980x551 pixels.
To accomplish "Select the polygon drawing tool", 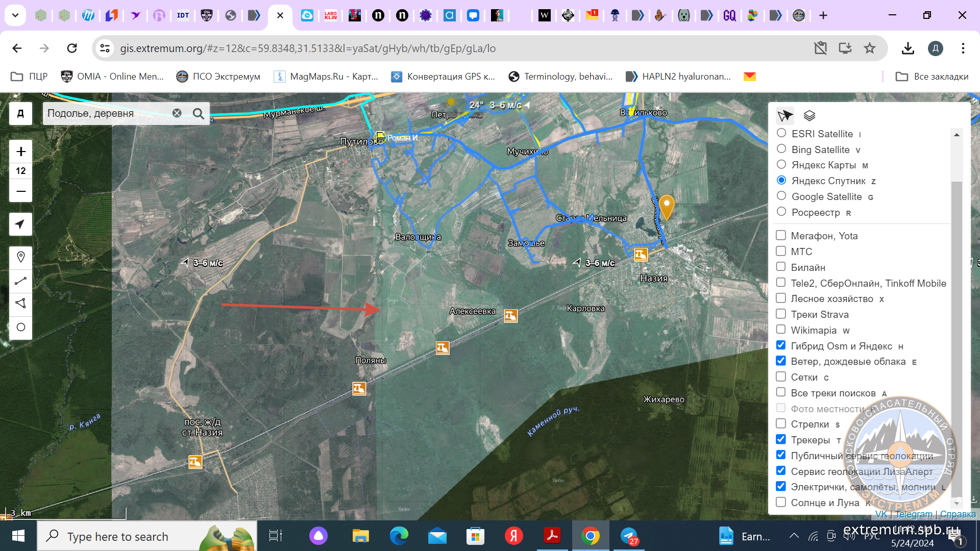I will pos(21,304).
